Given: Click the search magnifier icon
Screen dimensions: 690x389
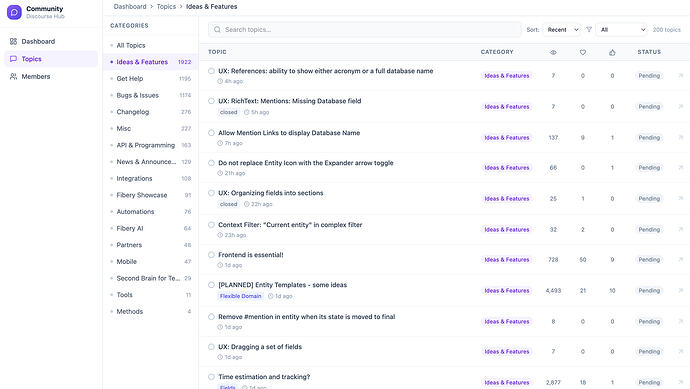Looking at the screenshot, I should tap(217, 29).
